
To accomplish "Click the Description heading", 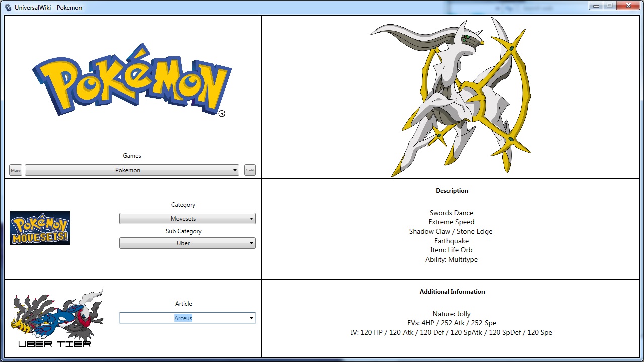I will [x=452, y=191].
